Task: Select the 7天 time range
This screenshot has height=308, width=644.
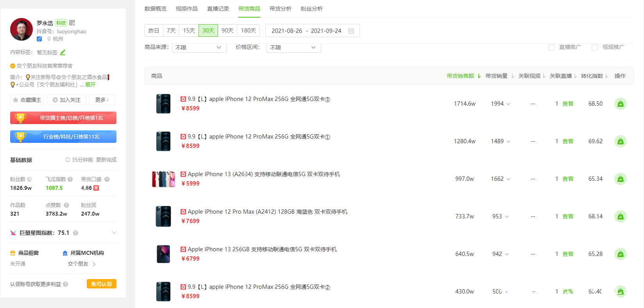Action: 171,31
